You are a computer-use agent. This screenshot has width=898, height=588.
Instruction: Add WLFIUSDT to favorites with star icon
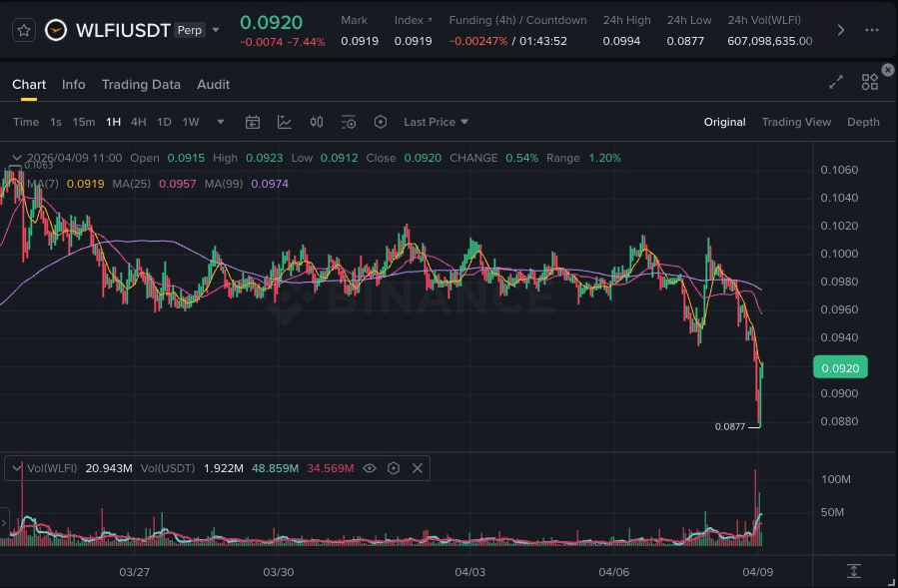click(24, 30)
